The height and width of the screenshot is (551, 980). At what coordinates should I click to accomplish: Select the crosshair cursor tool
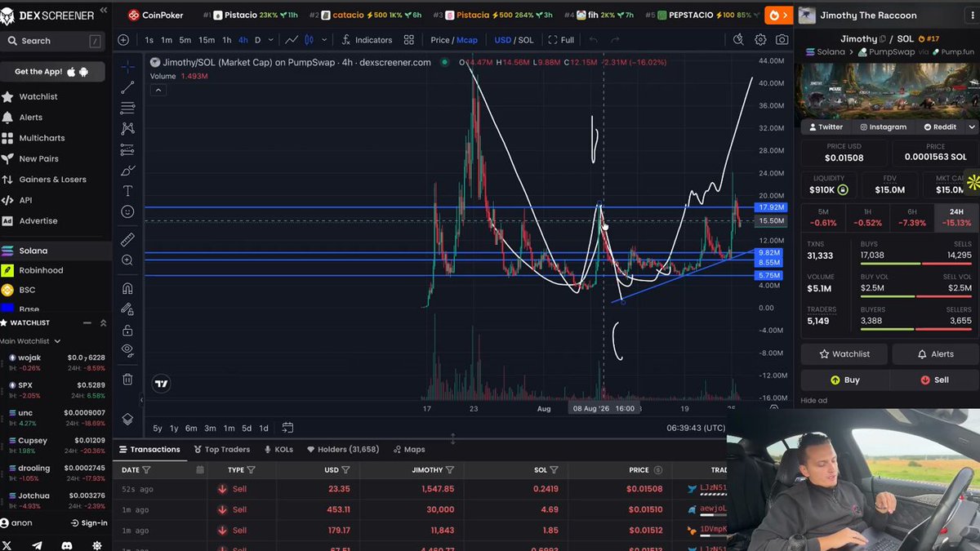coord(127,67)
